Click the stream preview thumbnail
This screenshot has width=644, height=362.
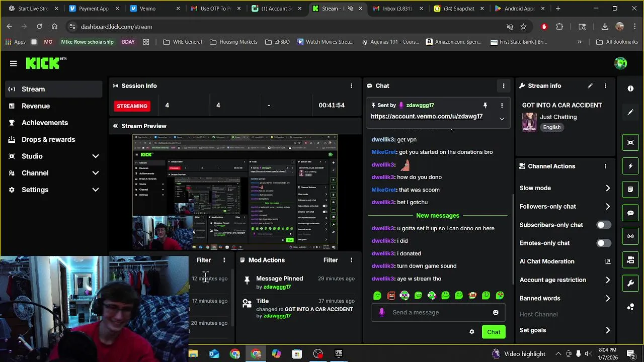tap(235, 192)
